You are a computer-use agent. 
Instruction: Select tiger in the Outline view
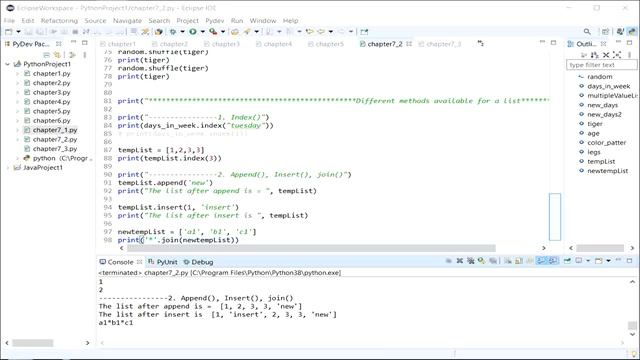[x=595, y=124]
